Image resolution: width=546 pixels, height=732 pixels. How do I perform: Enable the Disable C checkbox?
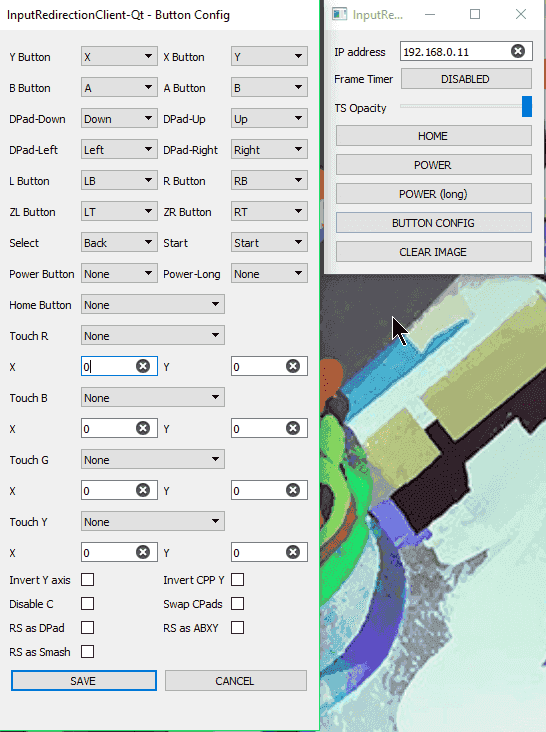(87, 604)
